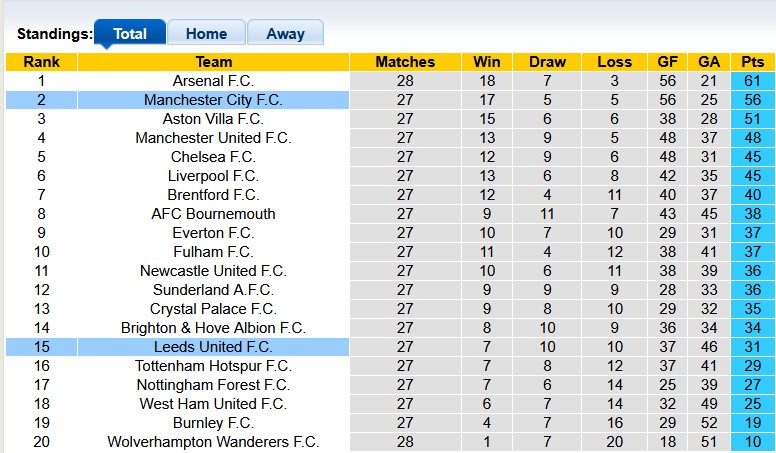This screenshot has width=776, height=453.
Task: Click the Rank column header
Action: (41, 62)
